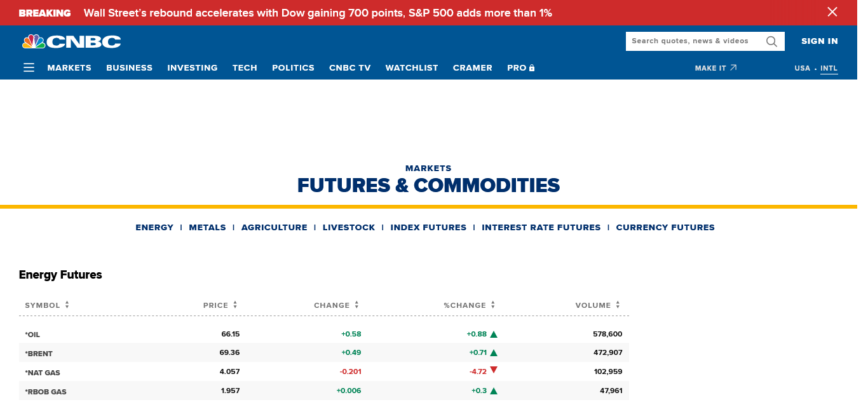
Task: Jump to Currency Futures section
Action: (x=665, y=227)
